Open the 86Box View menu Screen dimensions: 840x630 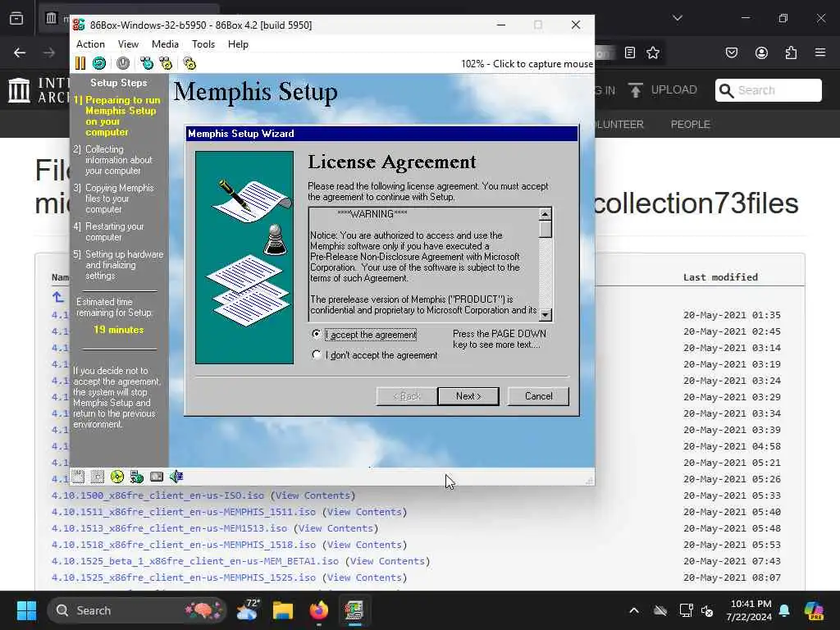tap(128, 44)
